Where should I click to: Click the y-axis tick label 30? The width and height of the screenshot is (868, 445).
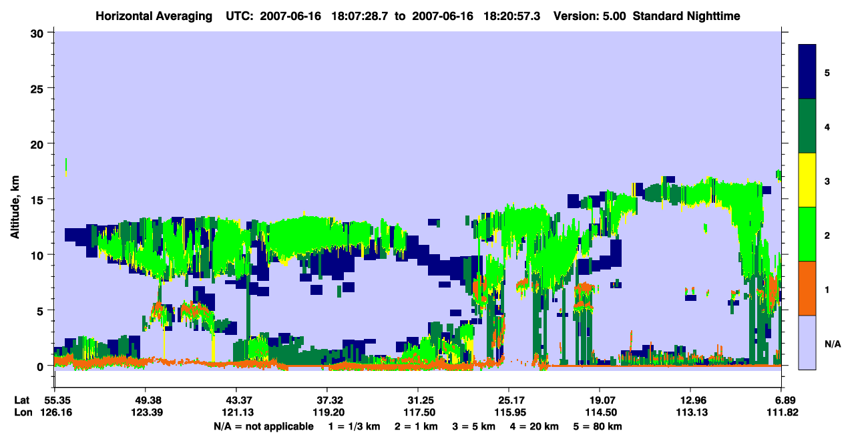click(x=39, y=33)
